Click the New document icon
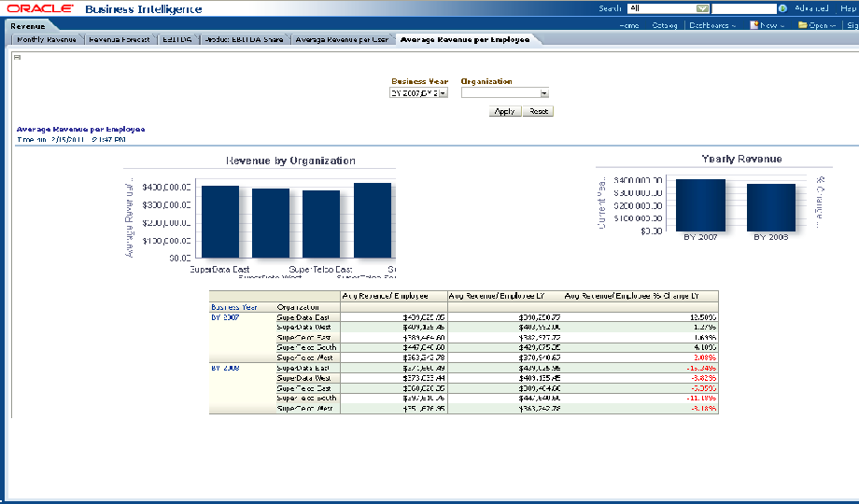Image resolution: width=859 pixels, height=504 pixels. pos(753,25)
